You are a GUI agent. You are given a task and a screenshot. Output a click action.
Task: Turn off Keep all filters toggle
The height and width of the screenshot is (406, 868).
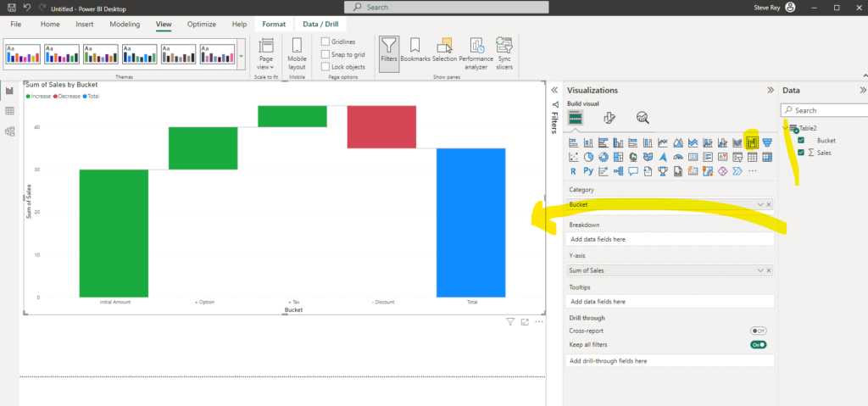[x=758, y=345]
